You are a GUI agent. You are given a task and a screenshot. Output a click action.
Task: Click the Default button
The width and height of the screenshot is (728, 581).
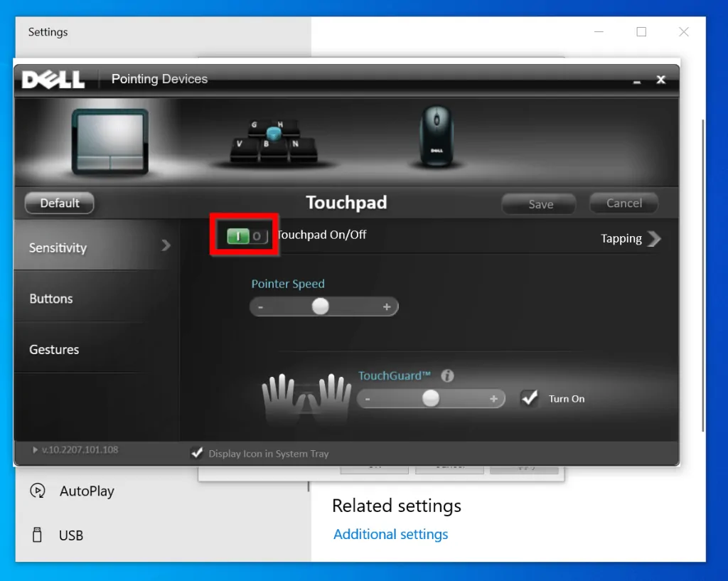[59, 203]
